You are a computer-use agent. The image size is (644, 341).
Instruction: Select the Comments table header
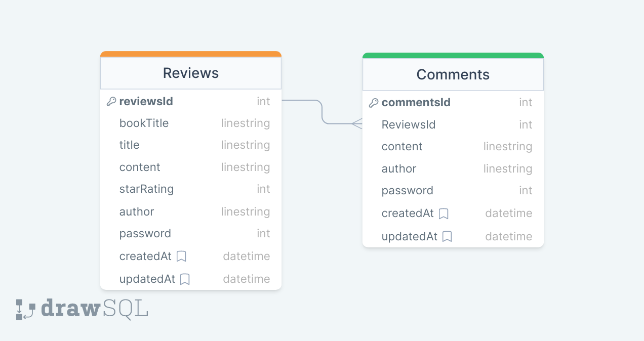click(x=453, y=75)
